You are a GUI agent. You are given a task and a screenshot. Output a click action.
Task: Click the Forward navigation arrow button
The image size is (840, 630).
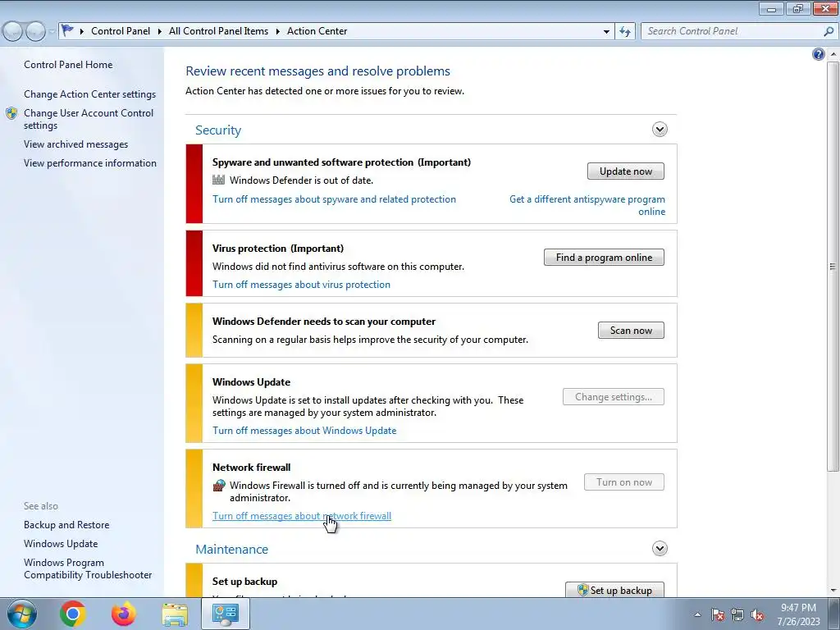[x=35, y=32]
